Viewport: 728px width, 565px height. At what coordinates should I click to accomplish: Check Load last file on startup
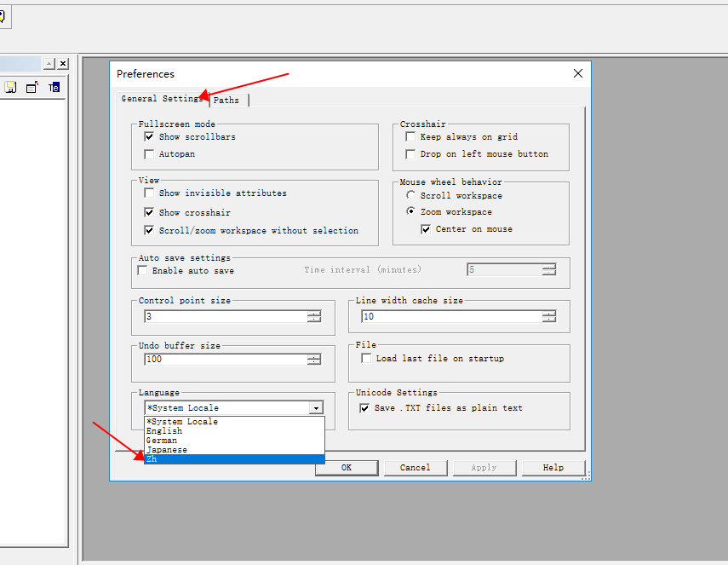point(366,358)
